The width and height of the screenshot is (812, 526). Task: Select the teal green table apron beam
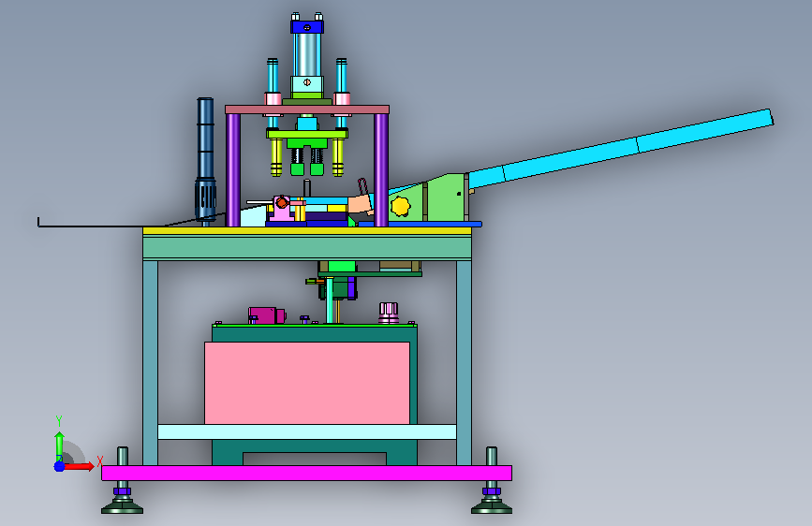(x=307, y=247)
